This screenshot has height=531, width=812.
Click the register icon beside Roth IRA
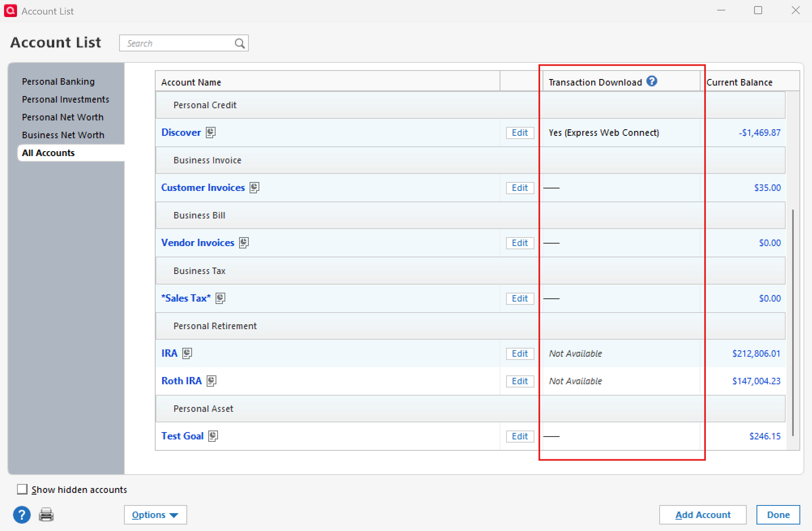(x=211, y=381)
